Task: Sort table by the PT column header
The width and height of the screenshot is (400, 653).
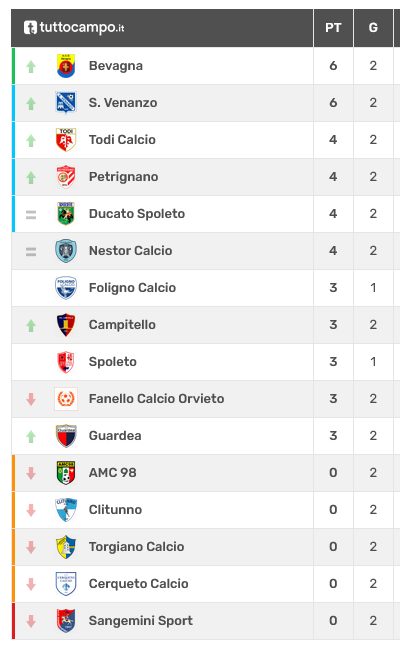Action: click(333, 28)
